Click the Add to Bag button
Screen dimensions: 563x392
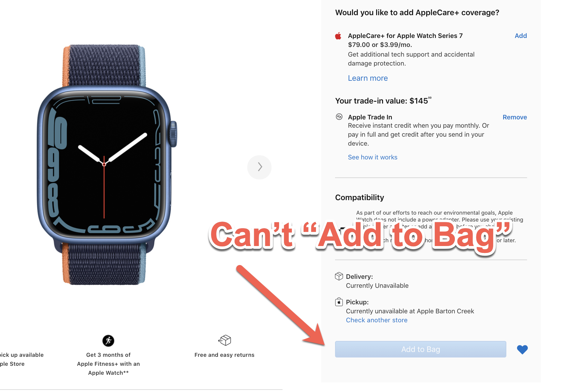420,349
